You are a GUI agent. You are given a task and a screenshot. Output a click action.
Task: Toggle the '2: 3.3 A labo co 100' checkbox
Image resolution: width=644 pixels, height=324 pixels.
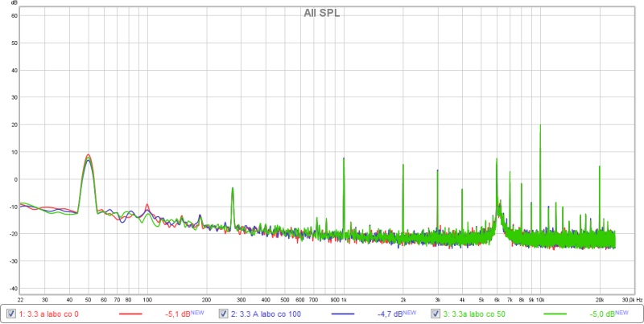coord(224,314)
